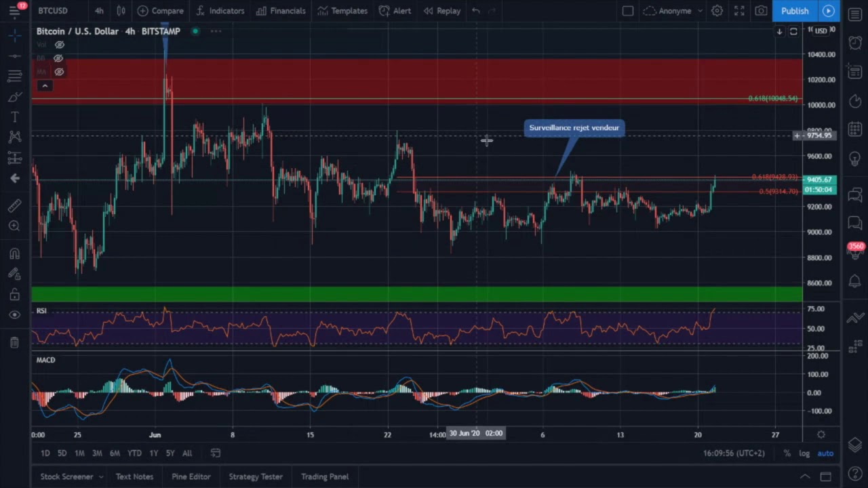Select the 1Y range at the bottom
Image resolution: width=868 pixels, height=488 pixels.
tap(154, 453)
